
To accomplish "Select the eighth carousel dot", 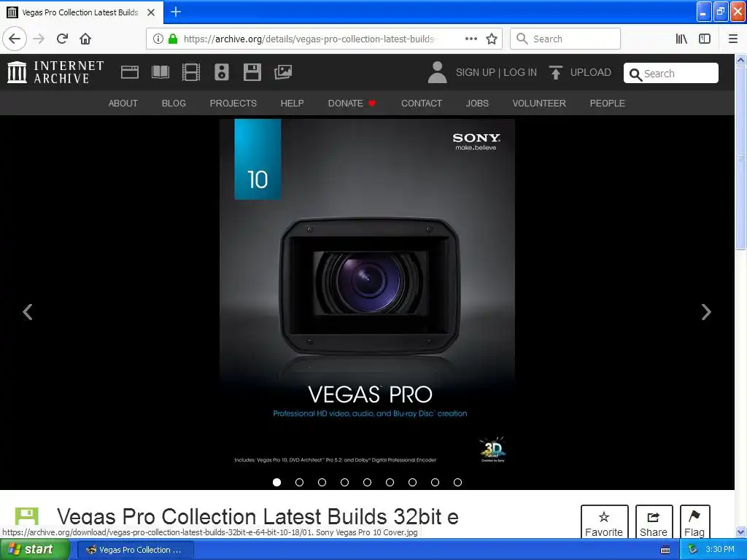I will click(435, 483).
